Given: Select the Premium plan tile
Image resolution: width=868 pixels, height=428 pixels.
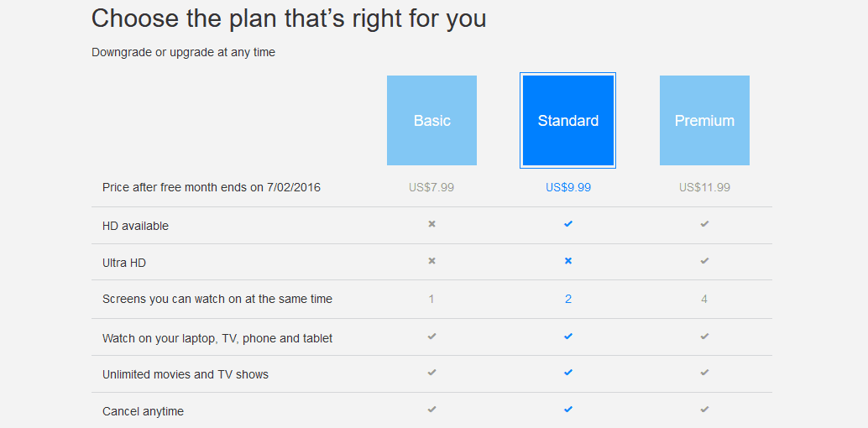Looking at the screenshot, I should pos(704,120).
